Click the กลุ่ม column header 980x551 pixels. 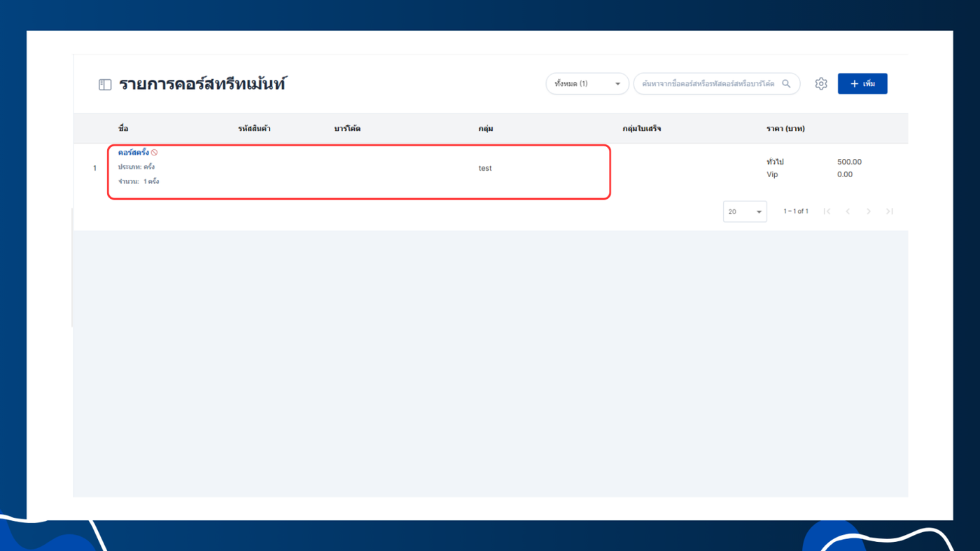tap(486, 129)
